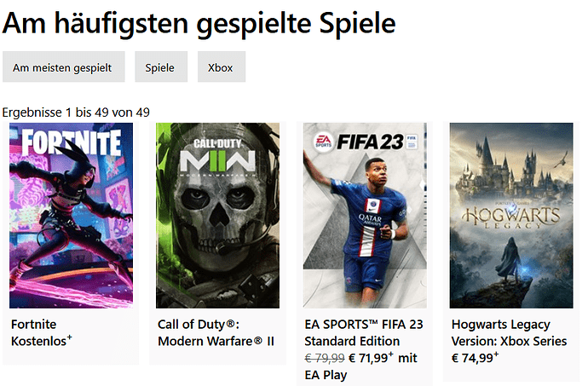Image resolution: width=588 pixels, height=386 pixels.
Task: Open the FIFA 23 cover image
Action: (x=365, y=216)
